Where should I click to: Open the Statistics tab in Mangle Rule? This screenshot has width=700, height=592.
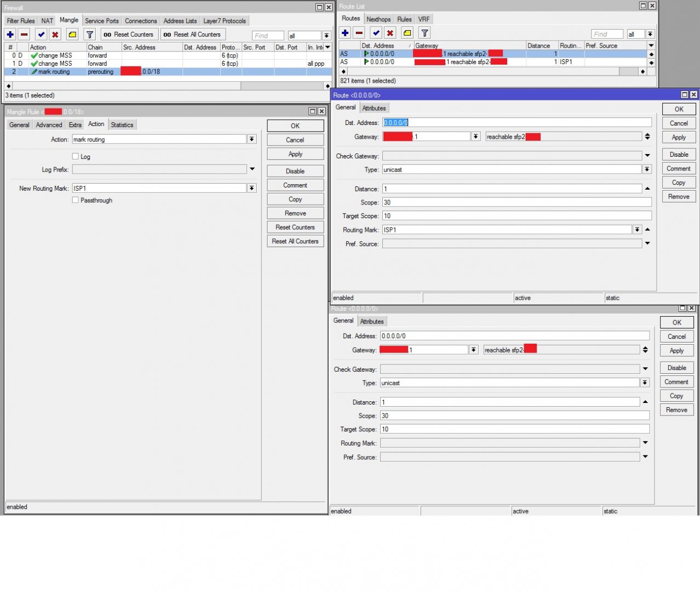click(x=122, y=125)
